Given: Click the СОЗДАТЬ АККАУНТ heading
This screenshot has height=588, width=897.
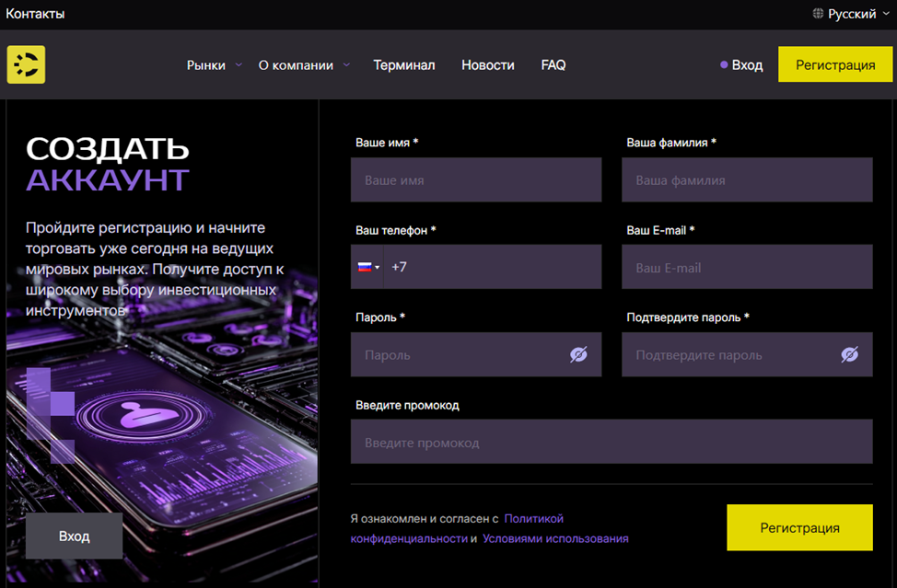Looking at the screenshot, I should [x=108, y=165].
